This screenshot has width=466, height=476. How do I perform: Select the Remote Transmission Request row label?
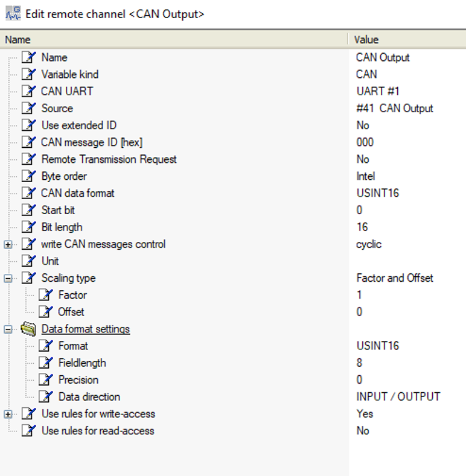point(109,159)
